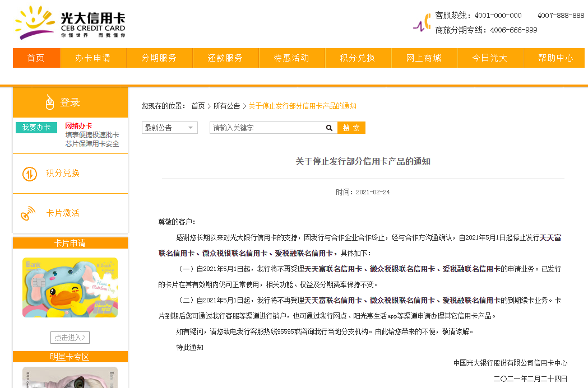588x388 pixels.
Task: Click the hotline number 4001-000-000
Action: pyautogui.click(x=498, y=15)
